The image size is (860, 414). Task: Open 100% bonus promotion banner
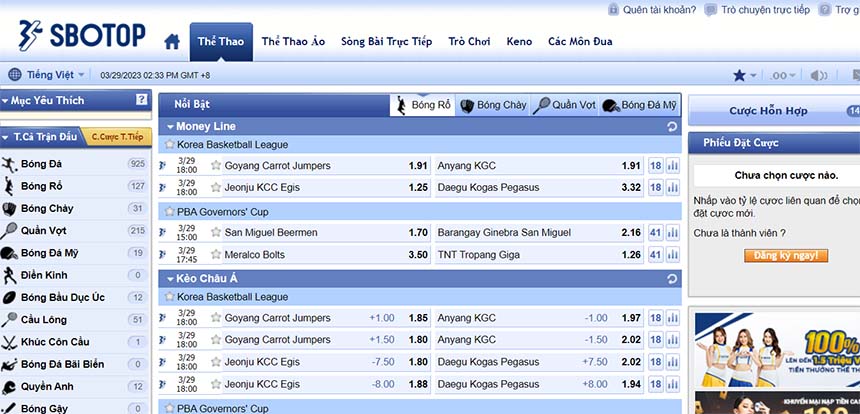[x=777, y=349]
